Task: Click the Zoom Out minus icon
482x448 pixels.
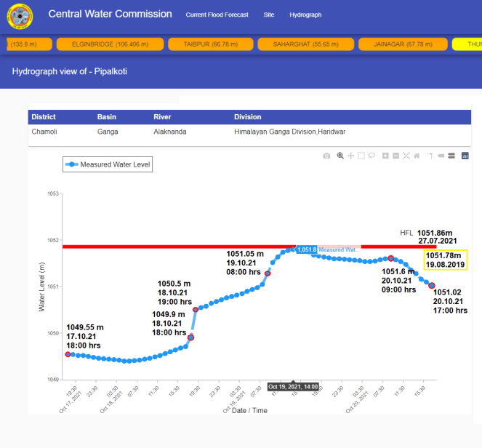Action: pyautogui.click(x=395, y=156)
